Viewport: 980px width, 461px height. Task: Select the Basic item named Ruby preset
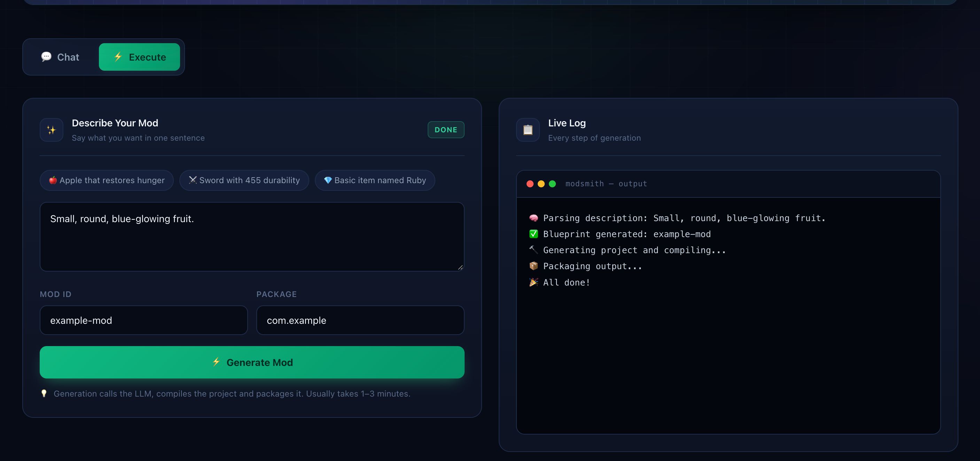click(x=375, y=180)
